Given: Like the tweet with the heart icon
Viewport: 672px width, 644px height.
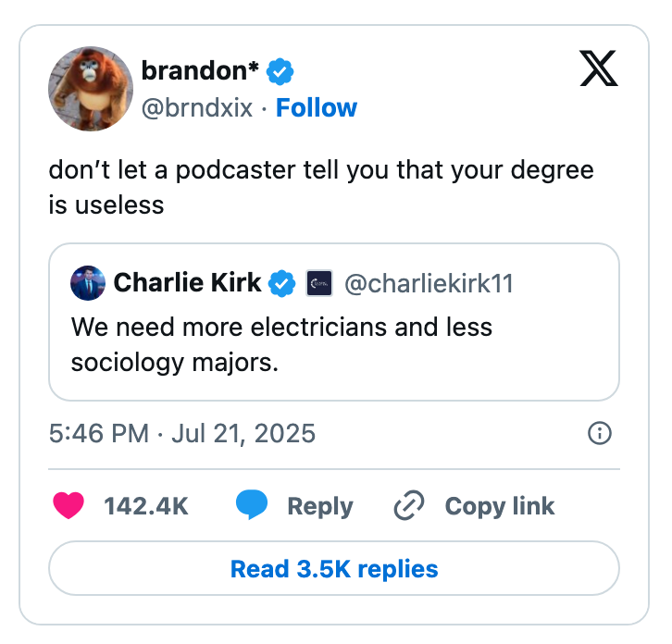Looking at the screenshot, I should point(68,506).
